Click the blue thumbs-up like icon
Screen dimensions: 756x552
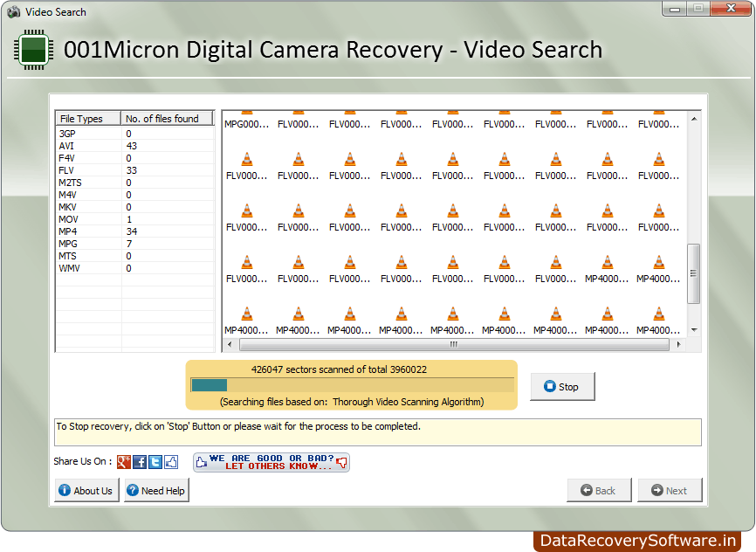click(x=171, y=462)
